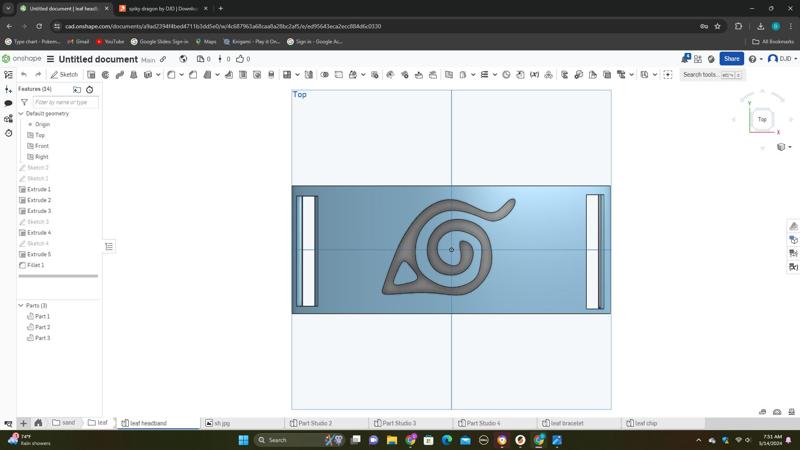Image resolution: width=800 pixels, height=450 pixels.
Task: Select Fillet 1 feature
Action: (36, 265)
